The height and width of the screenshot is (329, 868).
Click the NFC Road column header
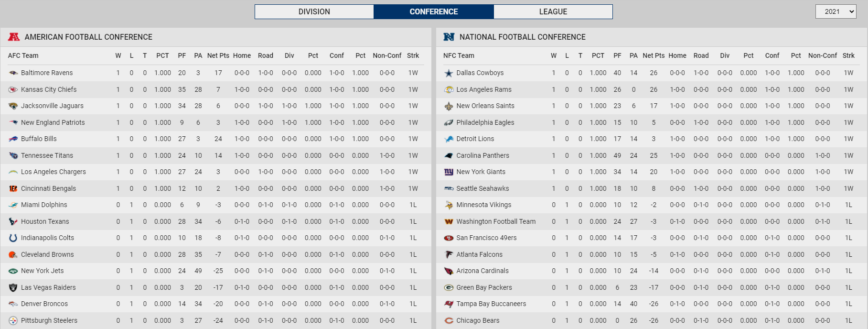(701, 55)
